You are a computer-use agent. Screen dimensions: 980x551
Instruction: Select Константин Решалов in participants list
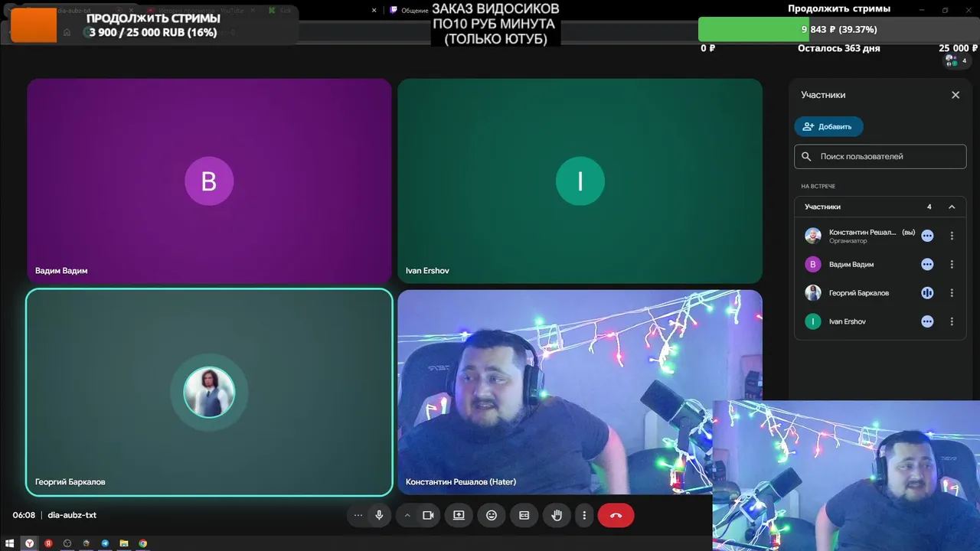[880, 236]
